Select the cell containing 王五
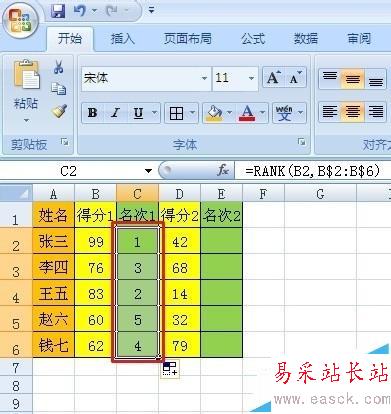 click(53, 293)
